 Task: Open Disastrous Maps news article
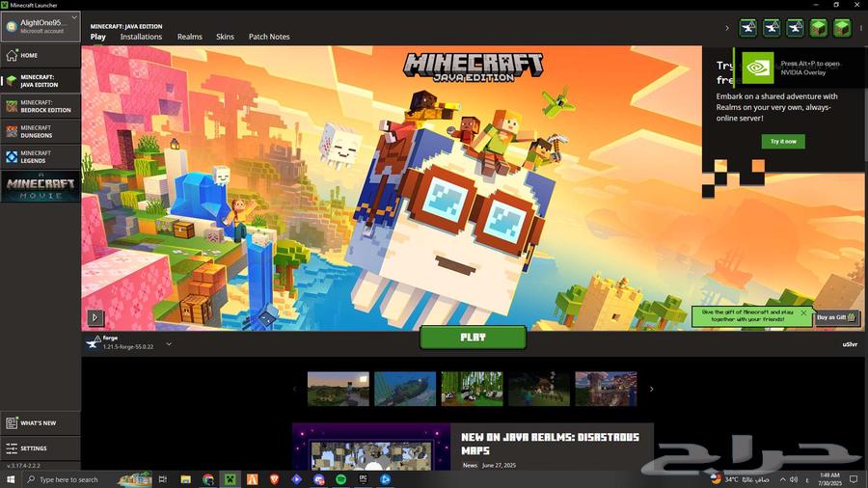point(551,444)
